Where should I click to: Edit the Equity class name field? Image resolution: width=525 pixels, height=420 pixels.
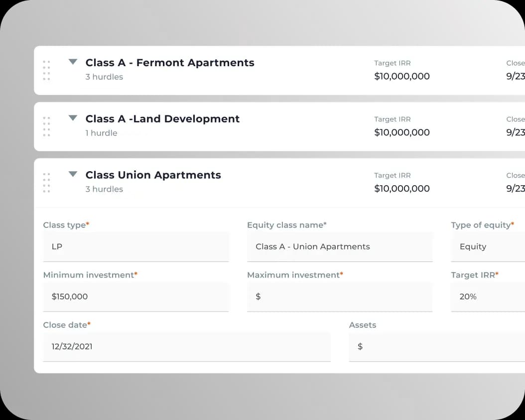pos(340,247)
